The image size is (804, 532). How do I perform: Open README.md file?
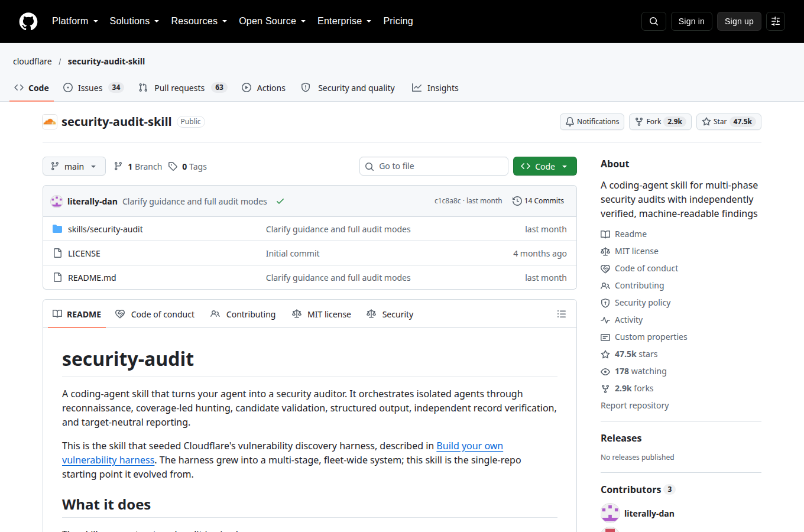pos(92,278)
